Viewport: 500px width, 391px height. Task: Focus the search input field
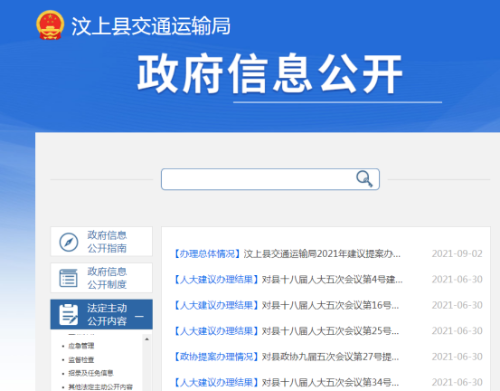click(270, 179)
